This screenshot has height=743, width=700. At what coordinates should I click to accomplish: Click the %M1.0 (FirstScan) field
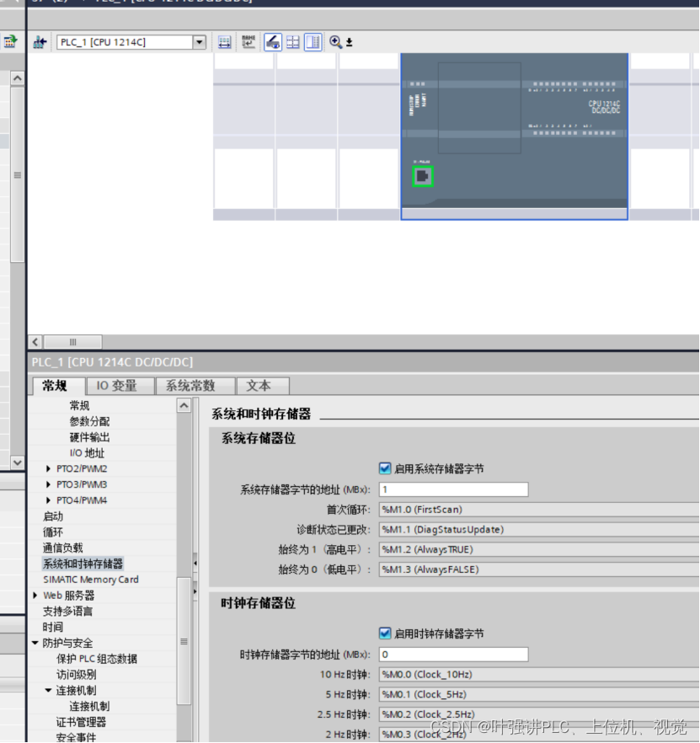point(539,510)
